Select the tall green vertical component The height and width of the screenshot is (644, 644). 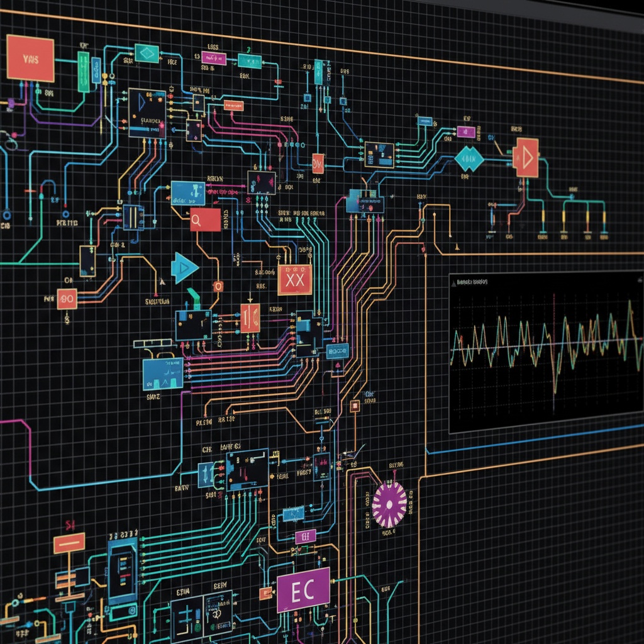click(84, 72)
